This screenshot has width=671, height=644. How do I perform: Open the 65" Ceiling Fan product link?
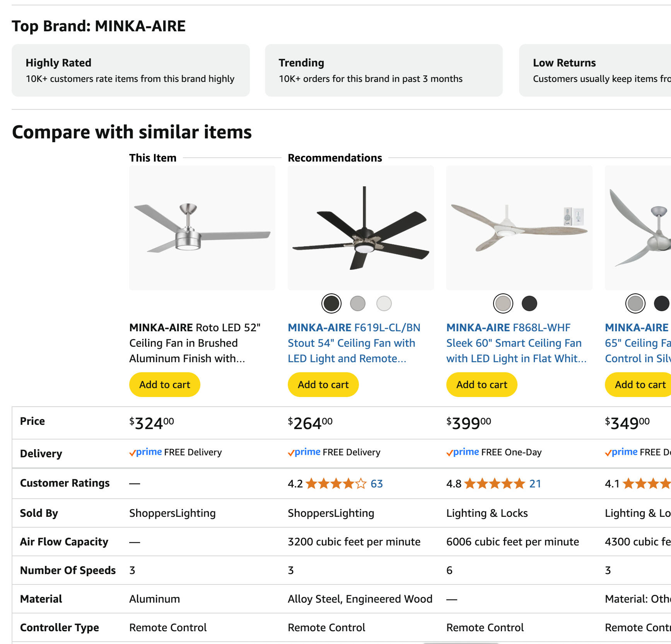pos(638,343)
